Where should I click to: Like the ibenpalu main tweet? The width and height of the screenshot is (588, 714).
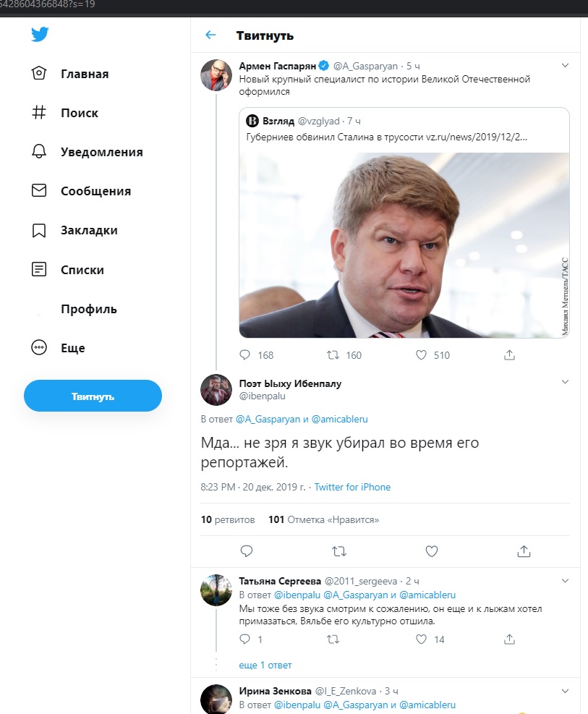coord(432,551)
